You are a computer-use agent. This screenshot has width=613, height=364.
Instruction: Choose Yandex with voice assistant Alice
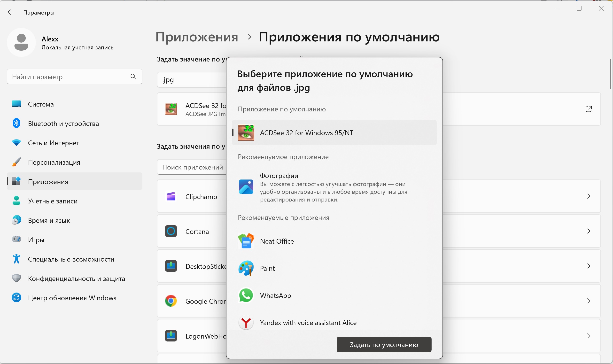point(308,323)
